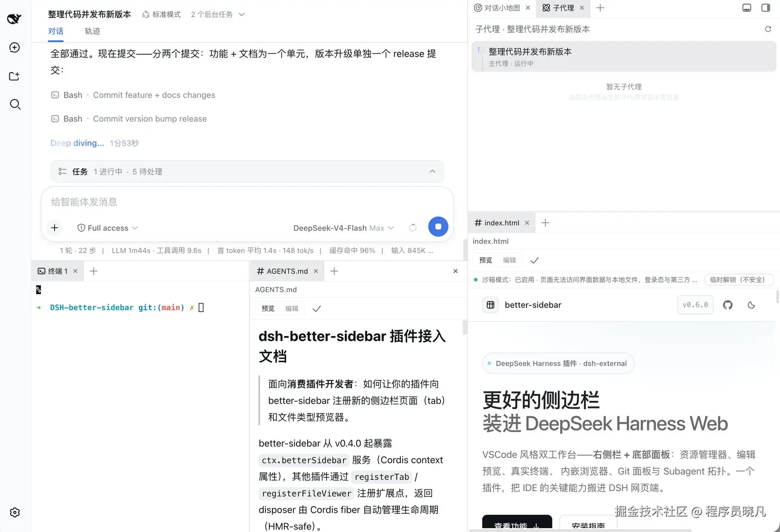Open the 子代理 tab
The image size is (780, 532).
coord(563,8)
